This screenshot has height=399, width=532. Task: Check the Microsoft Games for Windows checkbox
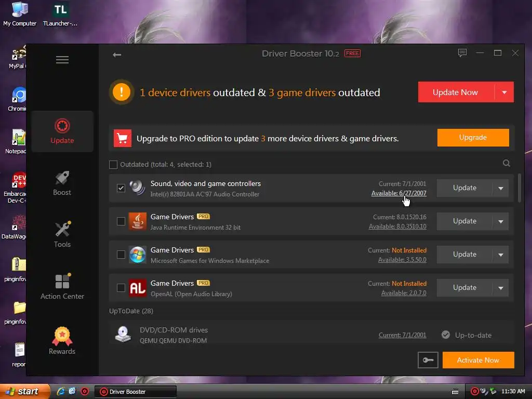[121, 255]
